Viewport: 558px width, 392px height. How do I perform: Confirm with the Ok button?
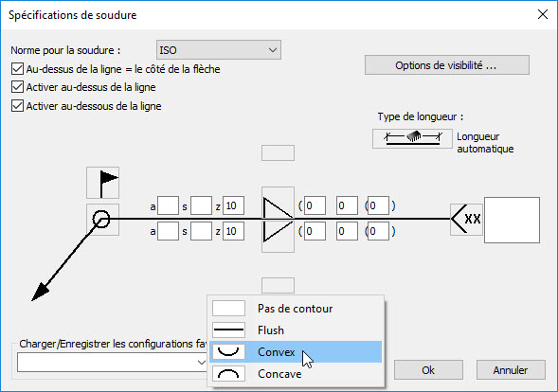(x=428, y=370)
